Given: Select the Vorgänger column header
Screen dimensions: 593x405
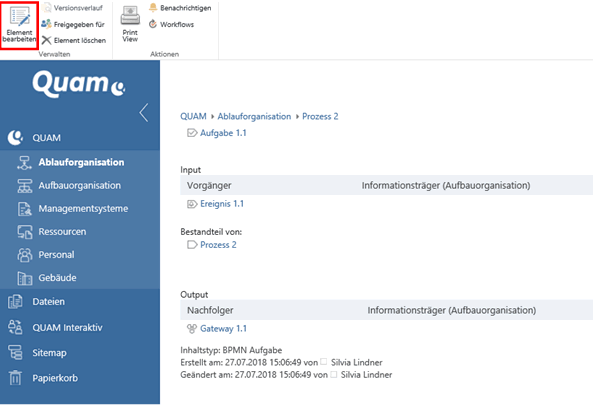Looking at the screenshot, I should click(x=209, y=186).
